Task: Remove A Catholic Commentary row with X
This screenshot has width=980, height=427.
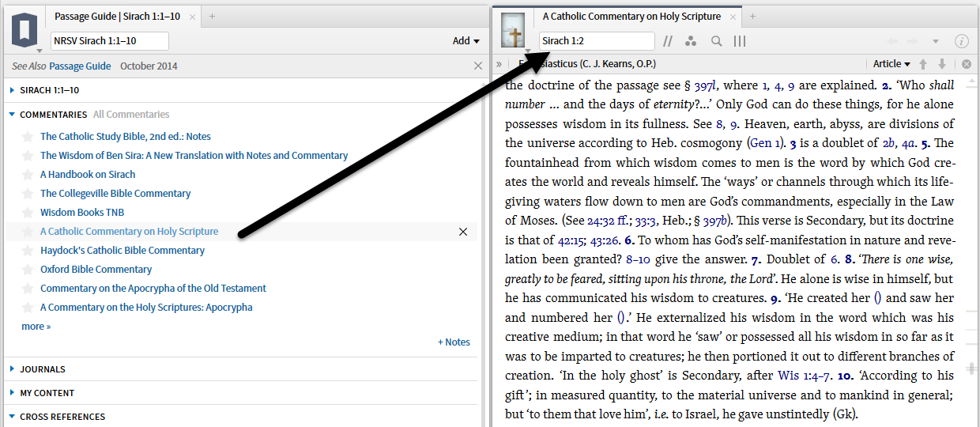Action: pyautogui.click(x=463, y=232)
